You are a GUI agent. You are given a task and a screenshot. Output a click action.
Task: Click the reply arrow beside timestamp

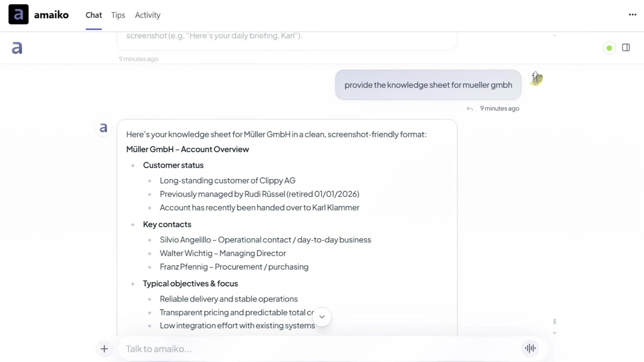tap(470, 109)
